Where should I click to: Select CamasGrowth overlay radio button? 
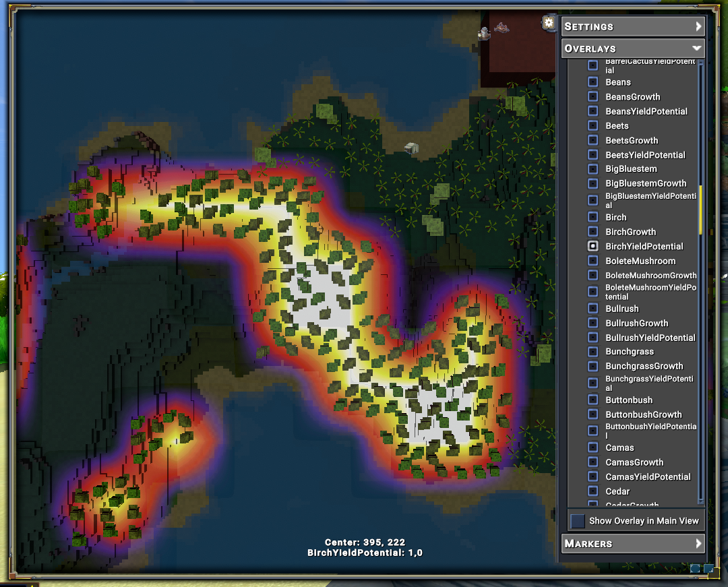click(x=593, y=462)
